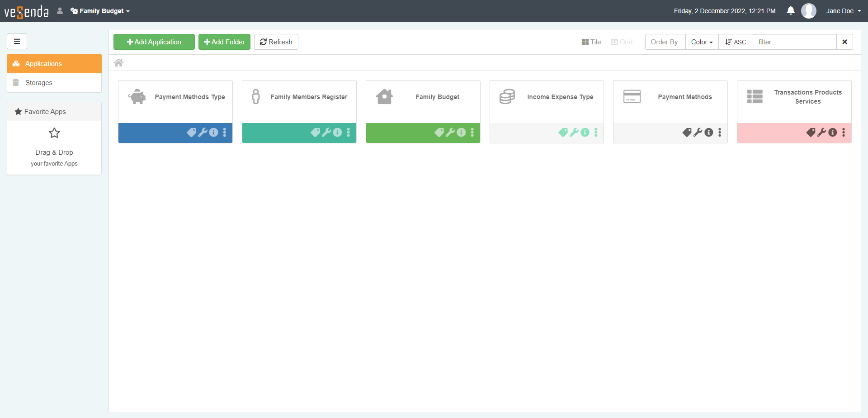Click the home breadcrumb icon
This screenshot has height=418, width=868.
pyautogui.click(x=118, y=63)
